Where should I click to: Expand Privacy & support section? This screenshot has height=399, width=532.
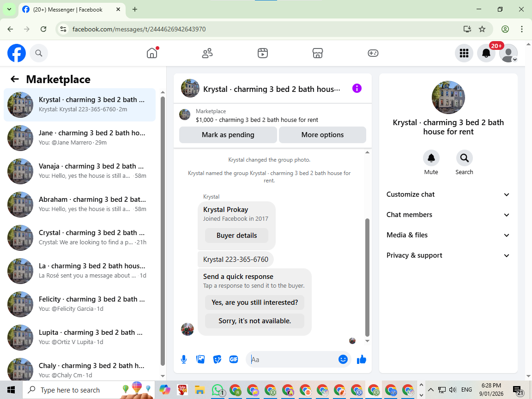click(x=448, y=255)
